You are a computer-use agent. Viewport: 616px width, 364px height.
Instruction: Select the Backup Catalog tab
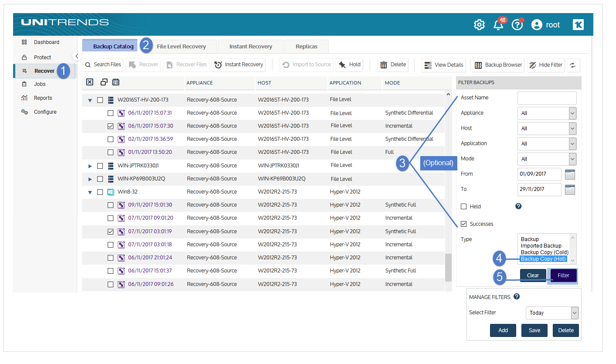[113, 46]
